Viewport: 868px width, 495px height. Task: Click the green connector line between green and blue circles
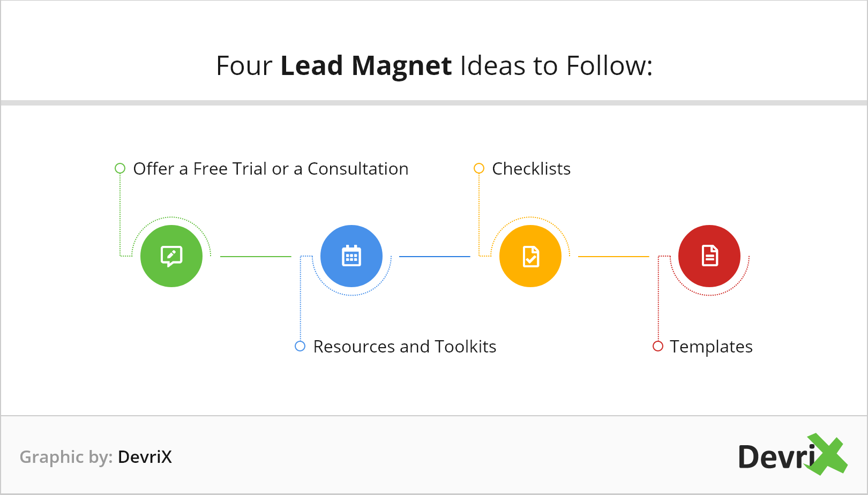pos(256,257)
